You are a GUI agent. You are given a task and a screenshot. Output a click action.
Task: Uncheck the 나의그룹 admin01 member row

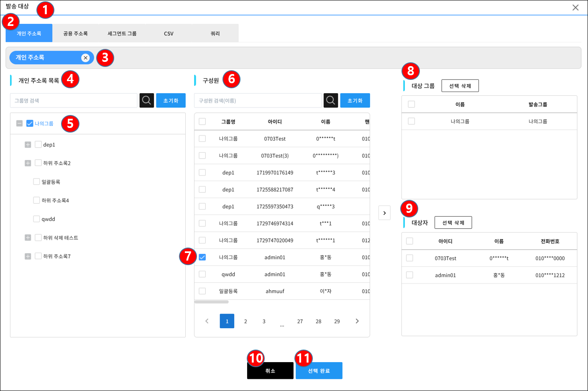point(202,257)
